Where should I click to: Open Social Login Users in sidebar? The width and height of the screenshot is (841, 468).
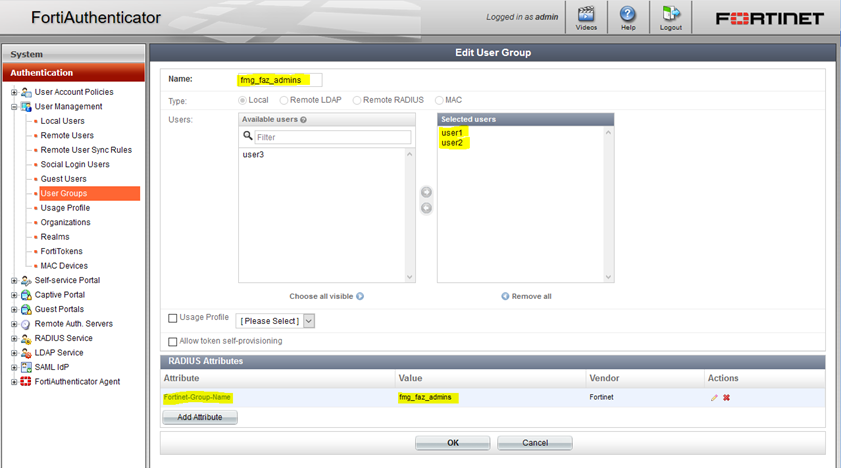point(75,165)
